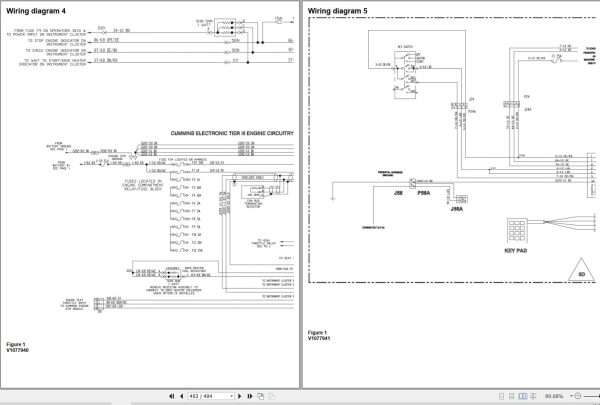Viewport: 600px width, 405px height.
Task: Click the previous view icon in the status bar
Action: tap(261, 396)
